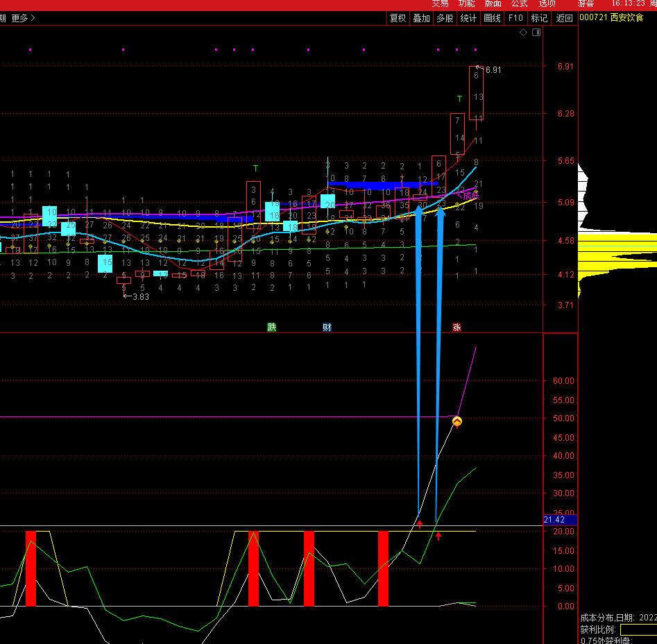Open the 复权 toolbar option
The width and height of the screenshot is (657, 644).
398,18
